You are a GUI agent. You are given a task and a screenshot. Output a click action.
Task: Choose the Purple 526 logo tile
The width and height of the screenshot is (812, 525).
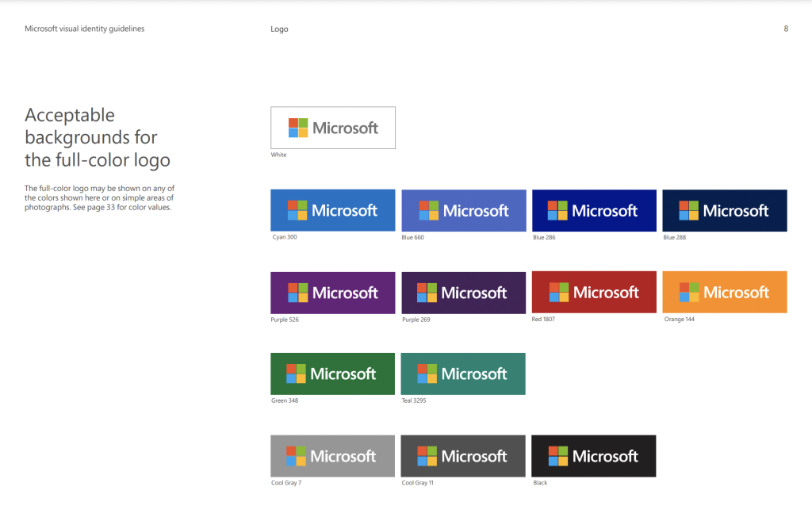[333, 293]
